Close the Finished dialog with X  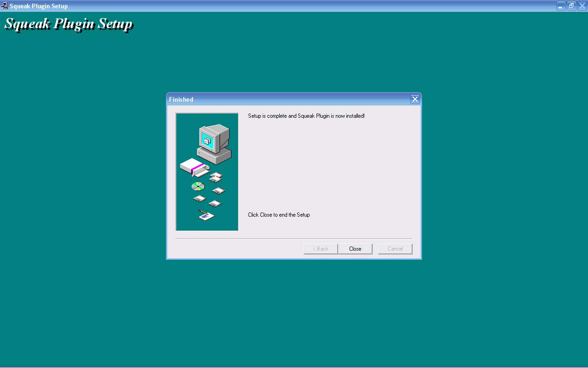[415, 99]
